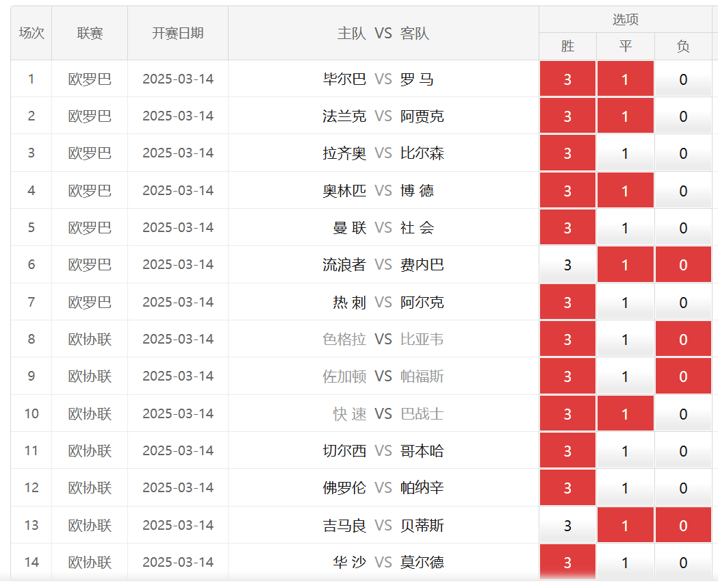Deselect 平 (1) for 快速 vs 巴战士
The width and height of the screenshot is (718, 588).
point(625,414)
